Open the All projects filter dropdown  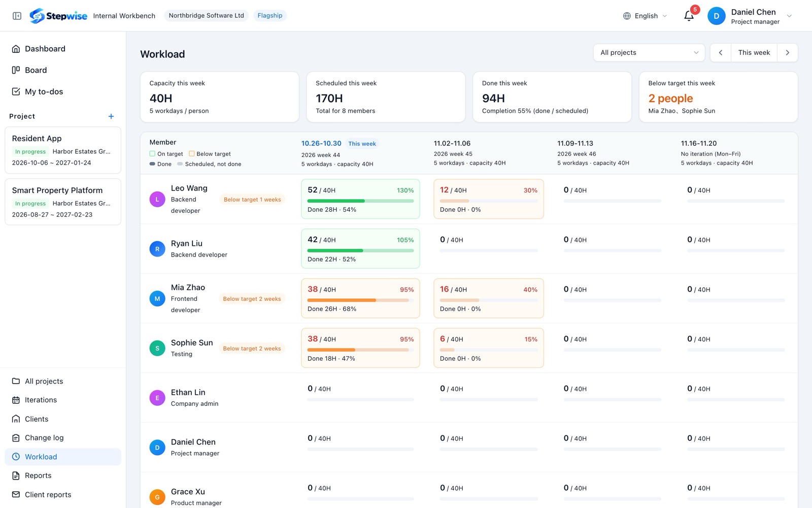(649, 52)
